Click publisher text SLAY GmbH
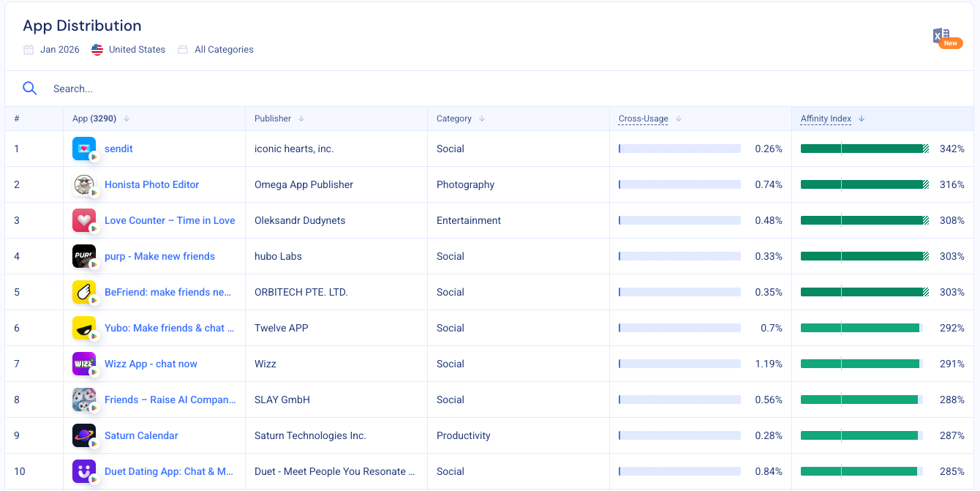This screenshot has height=491, width=980. pyautogui.click(x=282, y=400)
